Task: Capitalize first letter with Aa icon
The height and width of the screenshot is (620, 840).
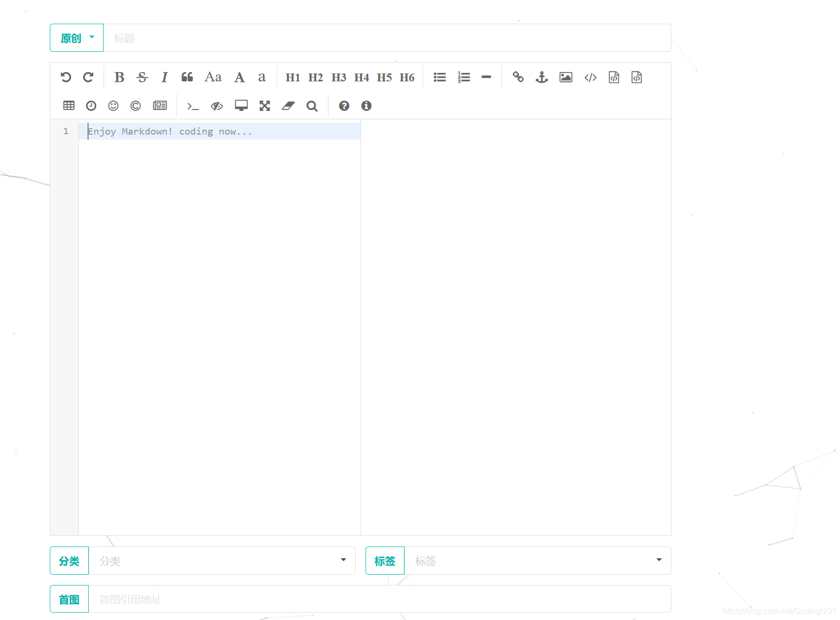Action: 213,77
